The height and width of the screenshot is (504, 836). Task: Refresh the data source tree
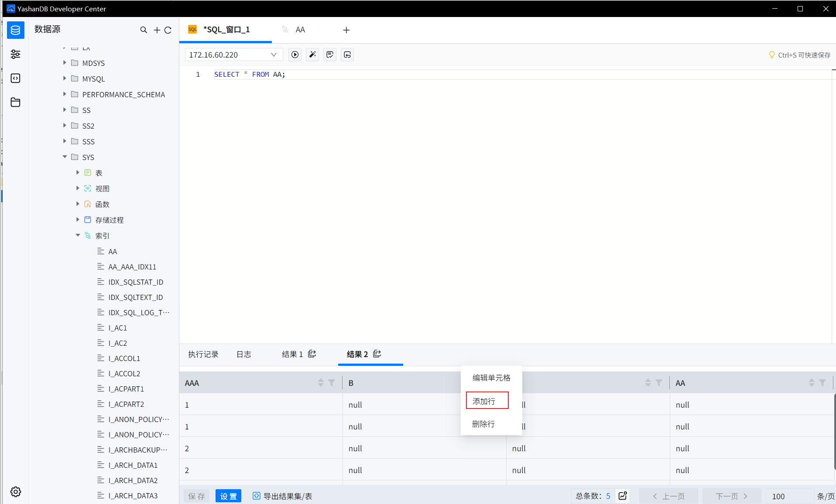click(x=168, y=30)
